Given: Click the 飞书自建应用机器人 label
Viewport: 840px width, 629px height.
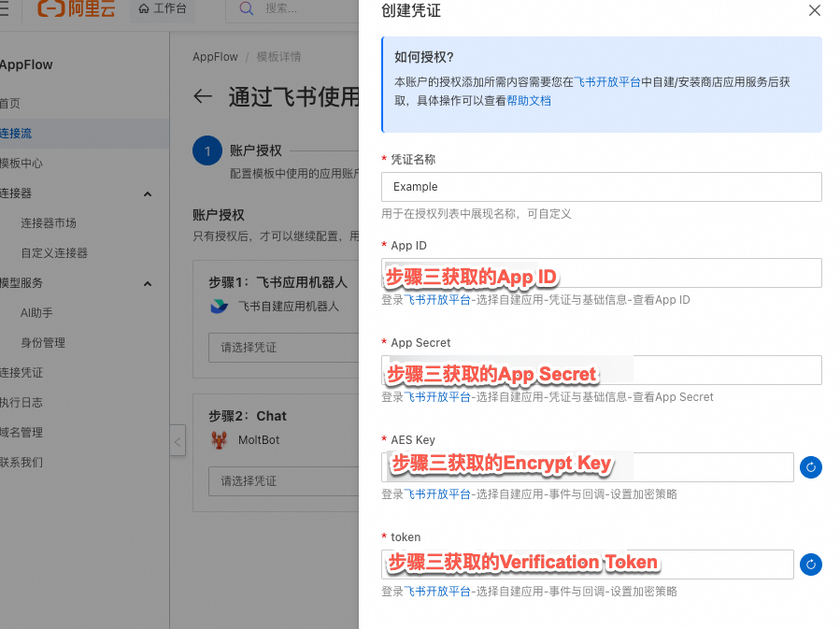Looking at the screenshot, I should [x=288, y=307].
